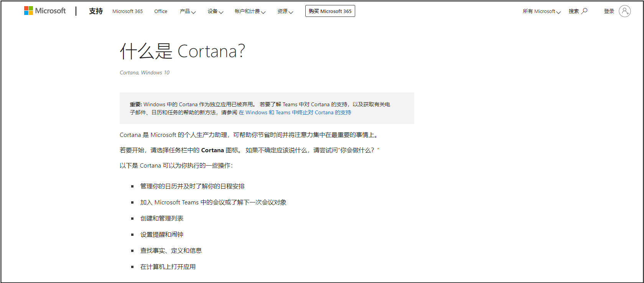Expand the 设备 dropdown menu
Screen dimensions: 644x283
click(215, 11)
